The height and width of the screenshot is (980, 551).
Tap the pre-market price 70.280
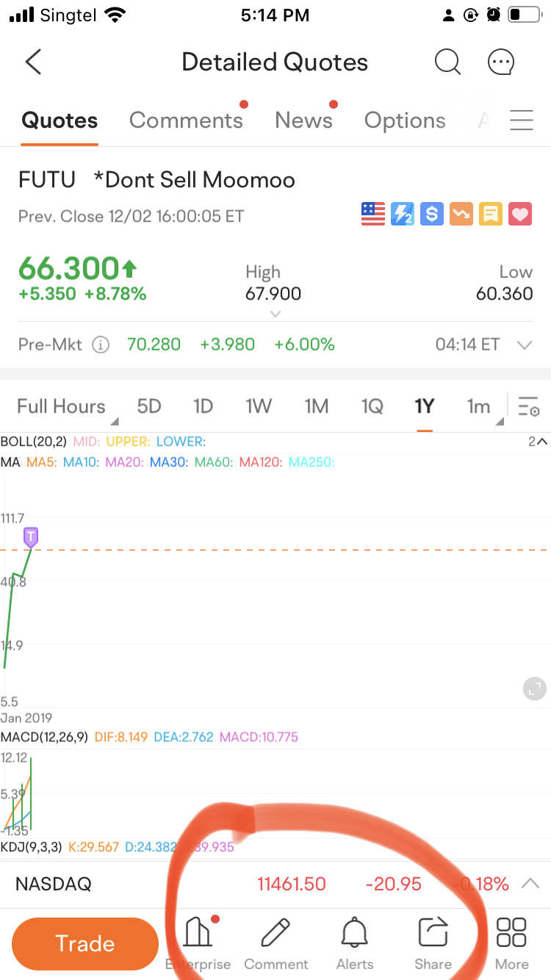[x=154, y=345]
